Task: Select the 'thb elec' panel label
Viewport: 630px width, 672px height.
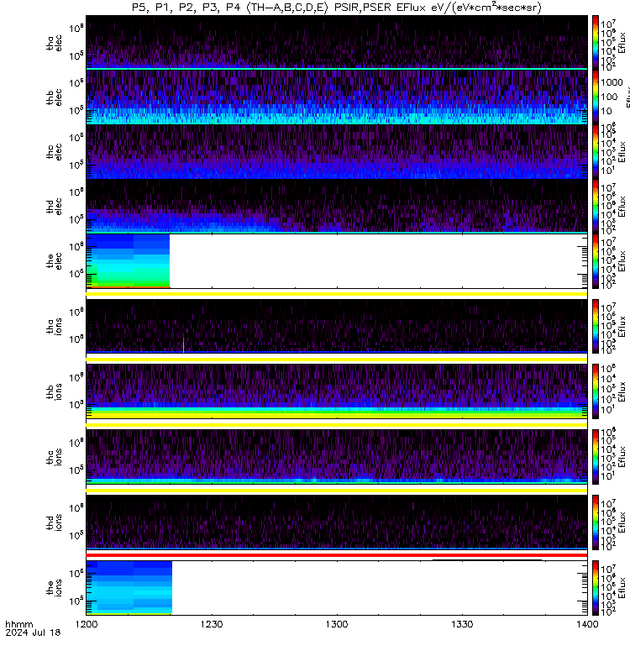Action: click(54, 97)
